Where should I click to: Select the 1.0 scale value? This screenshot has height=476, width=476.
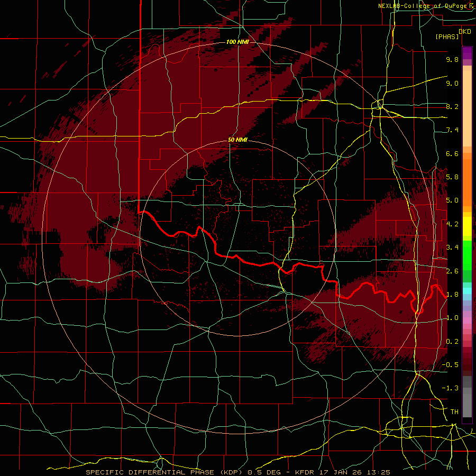[452, 318]
